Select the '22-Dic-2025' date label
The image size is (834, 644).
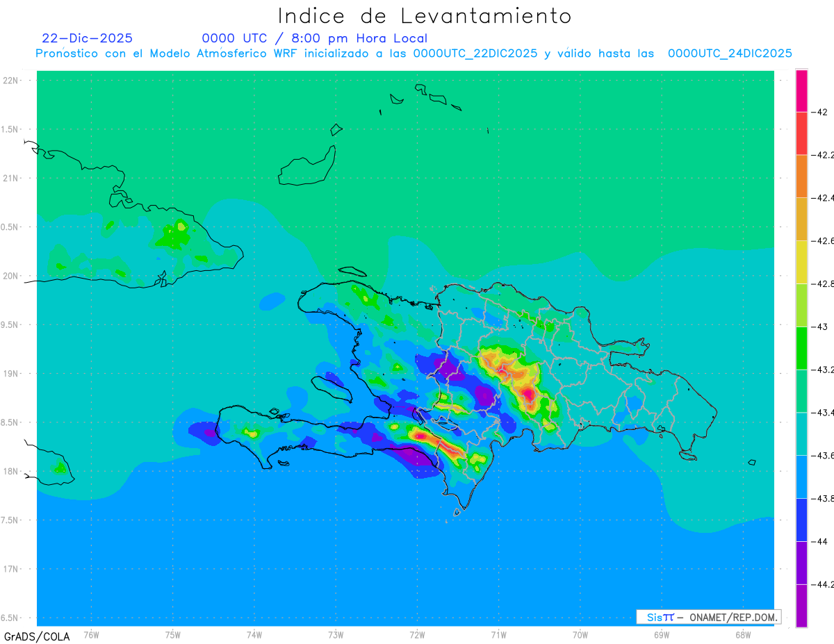coord(87,38)
